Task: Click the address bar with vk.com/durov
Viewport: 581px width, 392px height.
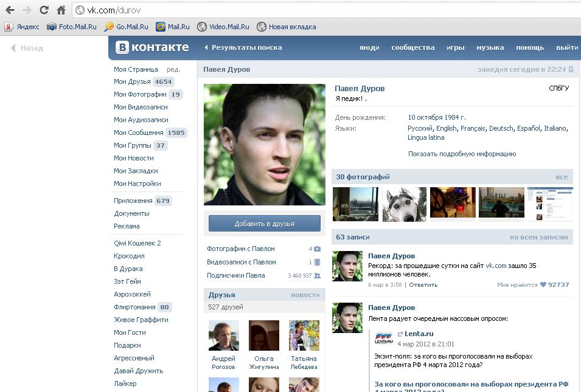Action: click(x=326, y=10)
